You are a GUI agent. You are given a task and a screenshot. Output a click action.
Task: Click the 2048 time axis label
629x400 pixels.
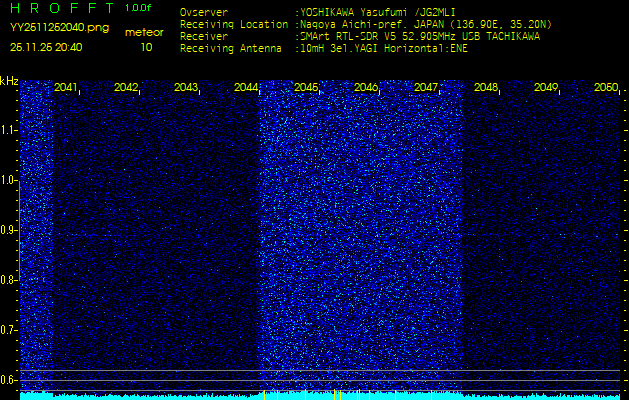coord(486,87)
